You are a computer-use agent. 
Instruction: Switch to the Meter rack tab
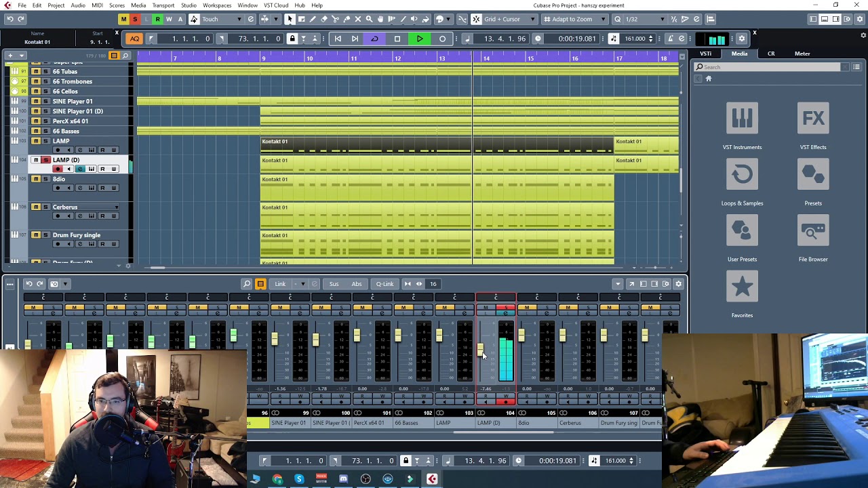(x=802, y=54)
